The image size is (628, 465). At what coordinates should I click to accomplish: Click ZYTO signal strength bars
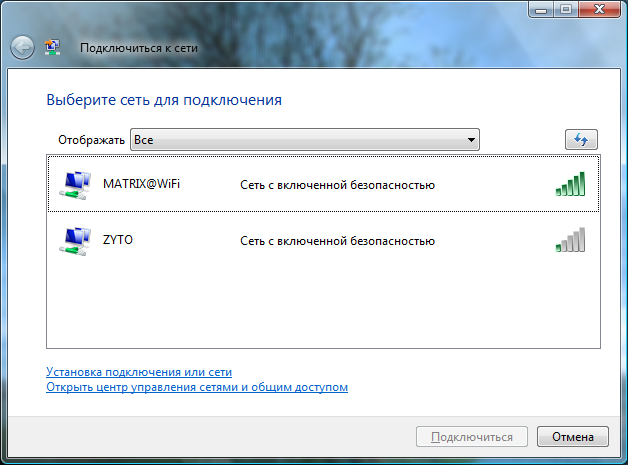click(x=570, y=240)
